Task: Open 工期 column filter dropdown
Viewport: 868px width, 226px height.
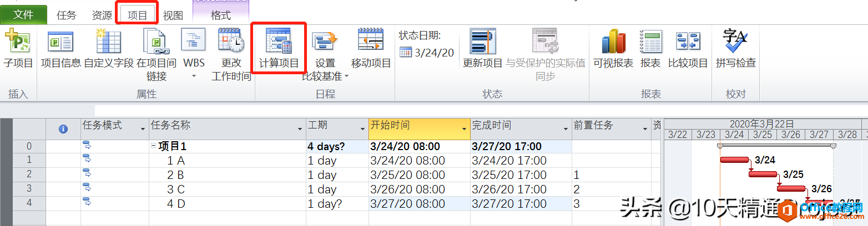Action: (362, 129)
